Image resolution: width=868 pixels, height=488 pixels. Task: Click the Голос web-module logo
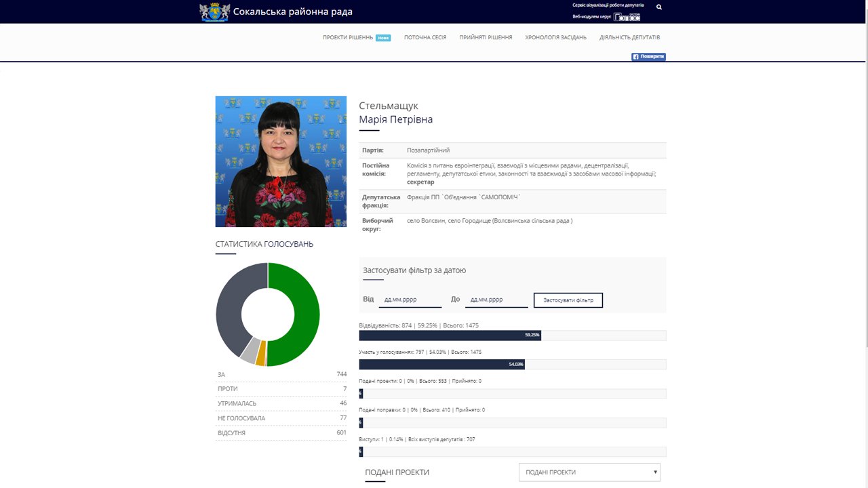pyautogui.click(x=627, y=16)
